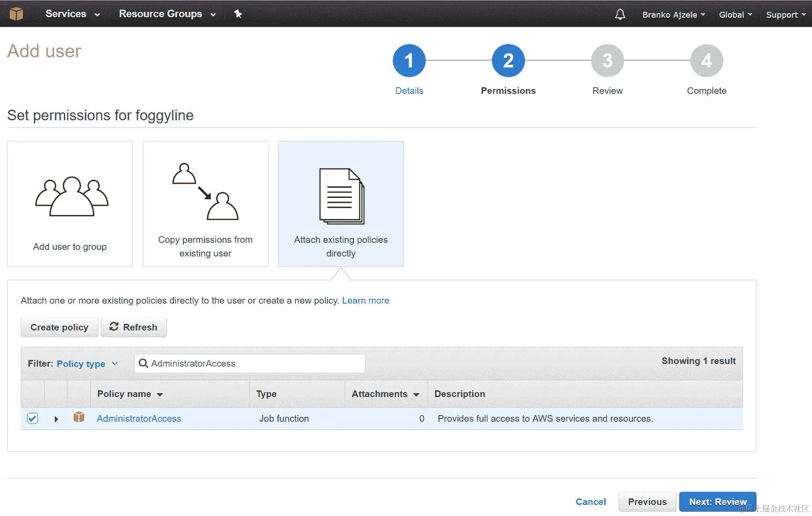Viewport: 812px width, 516px height.
Task: Go to step 1 Details
Action: point(409,70)
